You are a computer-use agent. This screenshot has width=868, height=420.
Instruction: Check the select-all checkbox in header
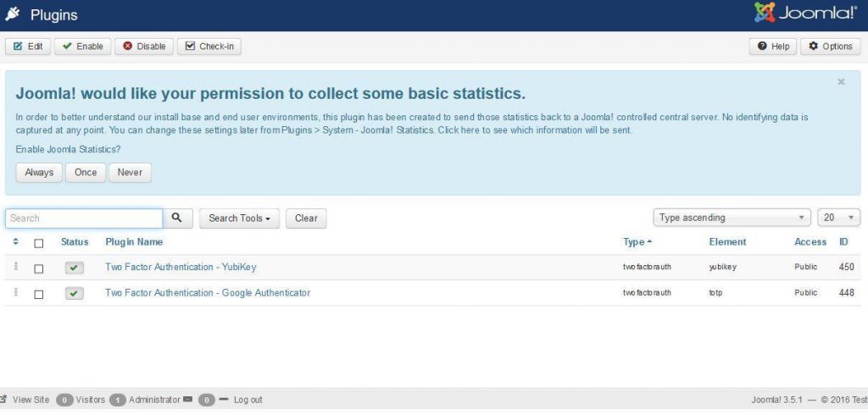pyautogui.click(x=39, y=243)
